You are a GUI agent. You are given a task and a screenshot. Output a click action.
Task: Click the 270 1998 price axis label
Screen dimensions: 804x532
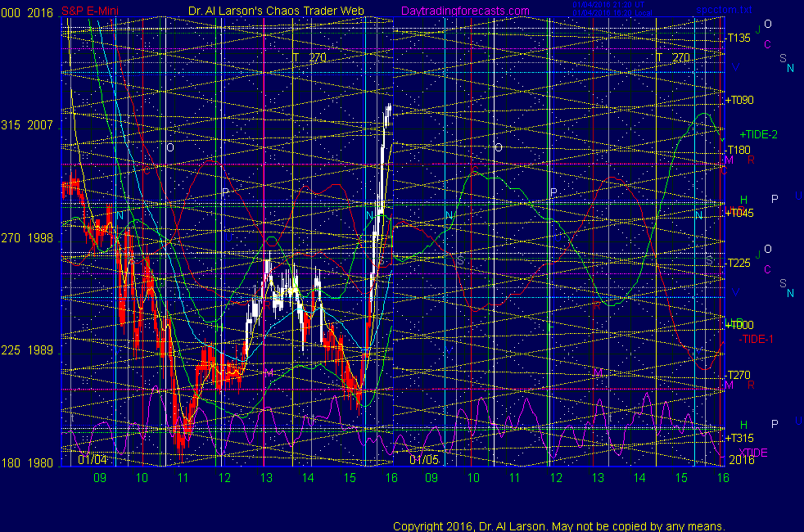pos(30,238)
